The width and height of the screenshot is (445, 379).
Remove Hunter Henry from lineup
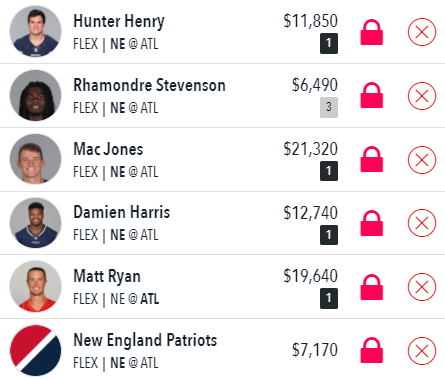(422, 32)
